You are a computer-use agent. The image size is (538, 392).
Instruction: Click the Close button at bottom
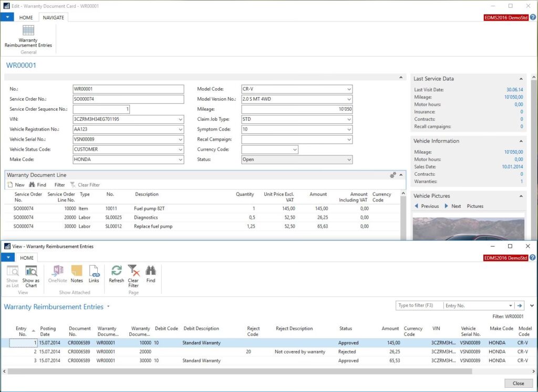[x=518, y=383]
